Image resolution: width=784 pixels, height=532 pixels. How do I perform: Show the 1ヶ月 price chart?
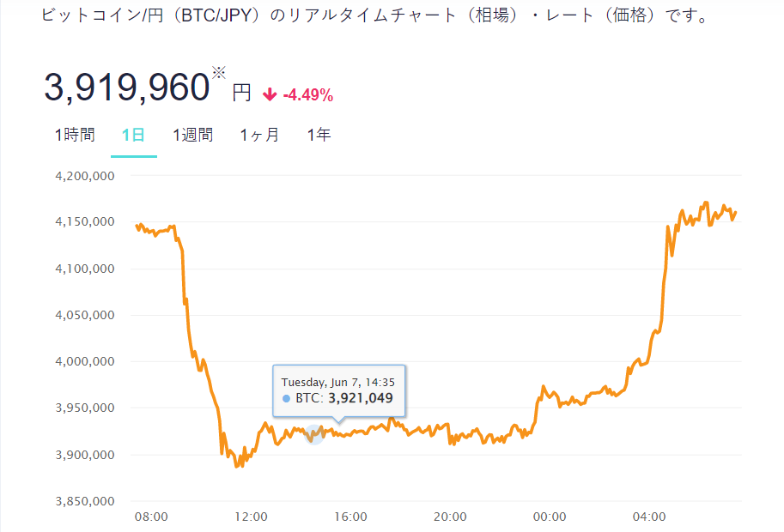click(x=259, y=135)
